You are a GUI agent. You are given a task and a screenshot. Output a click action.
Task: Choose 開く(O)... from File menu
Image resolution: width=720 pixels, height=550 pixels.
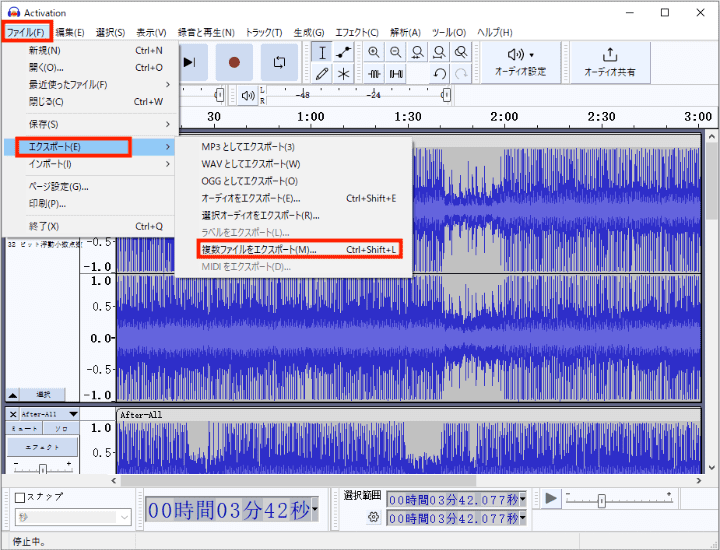tap(90, 67)
